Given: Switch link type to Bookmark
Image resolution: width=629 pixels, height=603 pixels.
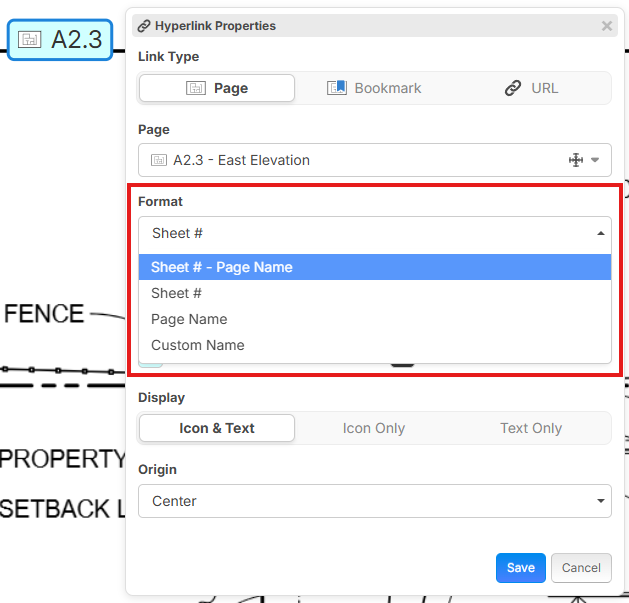Looking at the screenshot, I should pyautogui.click(x=374, y=88).
